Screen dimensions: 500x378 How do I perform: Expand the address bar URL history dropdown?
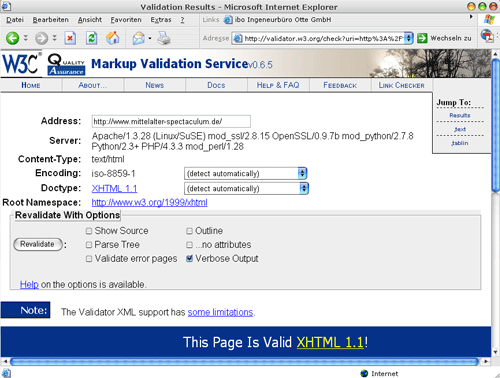pos(409,38)
